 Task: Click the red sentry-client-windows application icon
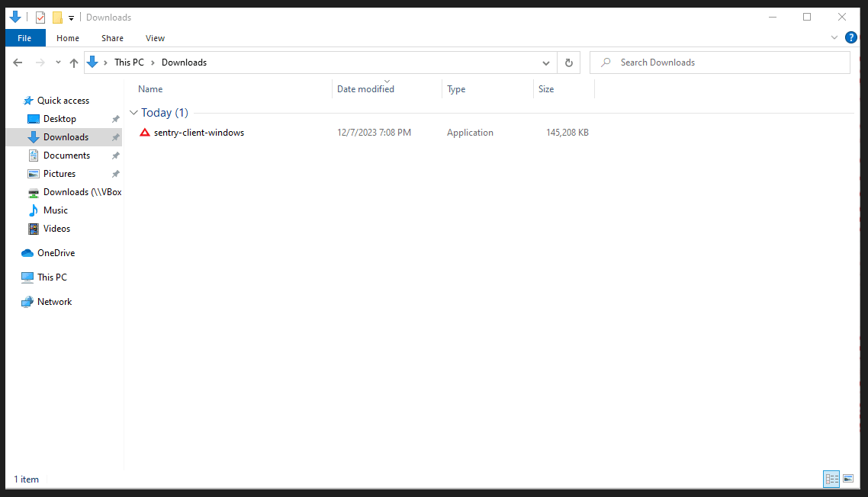(144, 133)
